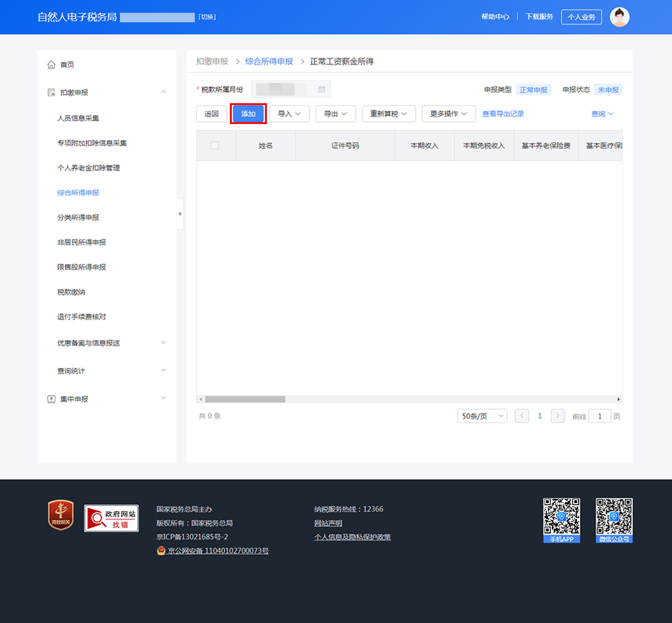Image resolution: width=672 pixels, height=623 pixels.
Task: Open calendar icon in 税款所属月份 field
Action: tap(322, 89)
